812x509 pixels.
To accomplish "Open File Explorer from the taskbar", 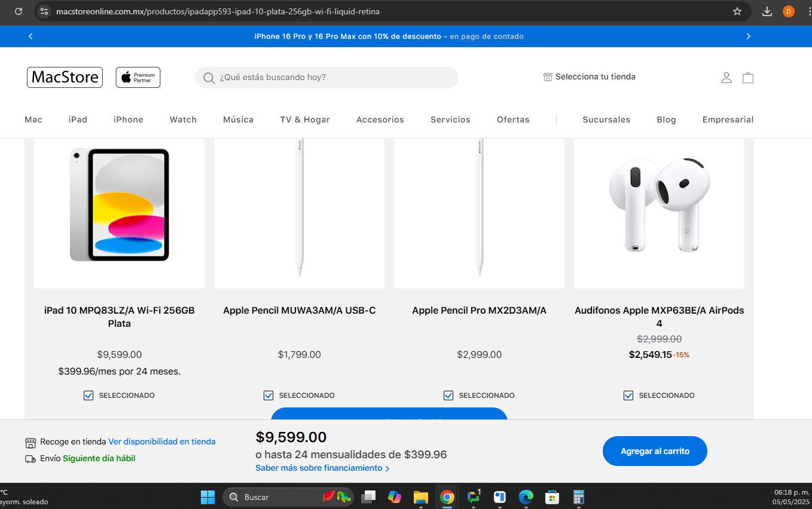I will click(x=421, y=497).
